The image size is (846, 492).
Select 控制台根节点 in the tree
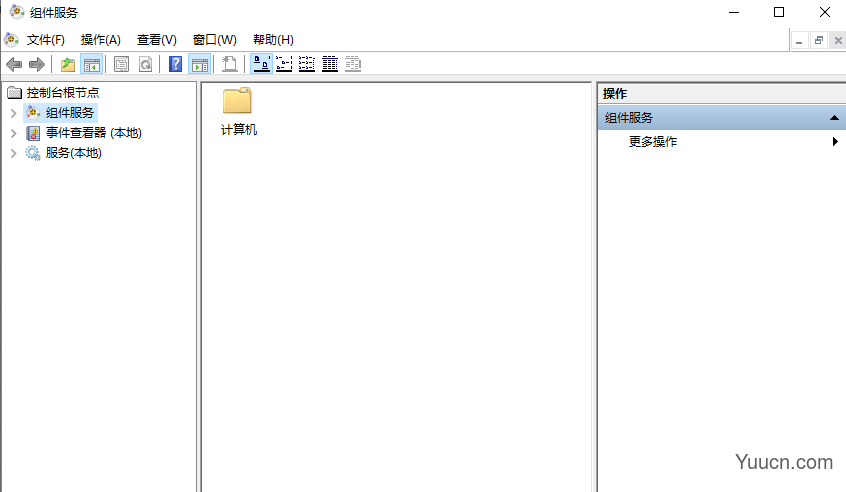[63, 93]
